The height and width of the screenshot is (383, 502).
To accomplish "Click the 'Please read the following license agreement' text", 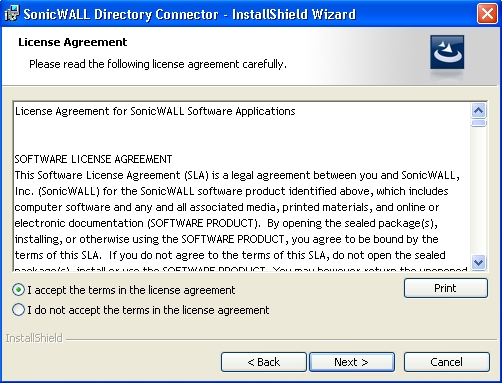I will pos(158,64).
